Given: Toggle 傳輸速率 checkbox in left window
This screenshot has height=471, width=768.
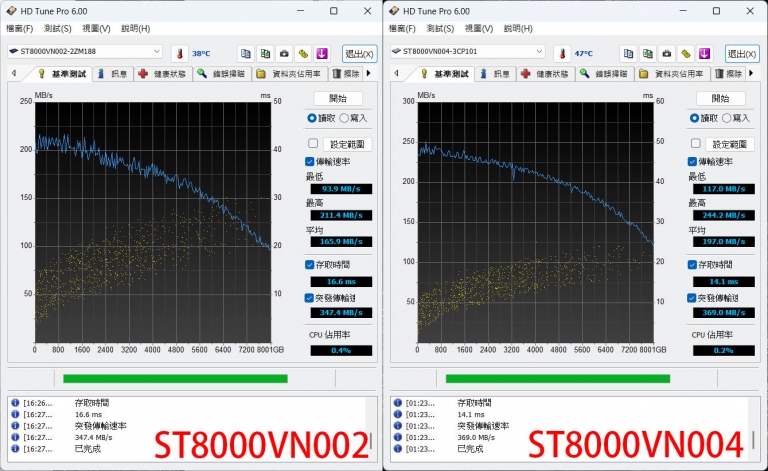Looking at the screenshot, I should (x=310, y=161).
